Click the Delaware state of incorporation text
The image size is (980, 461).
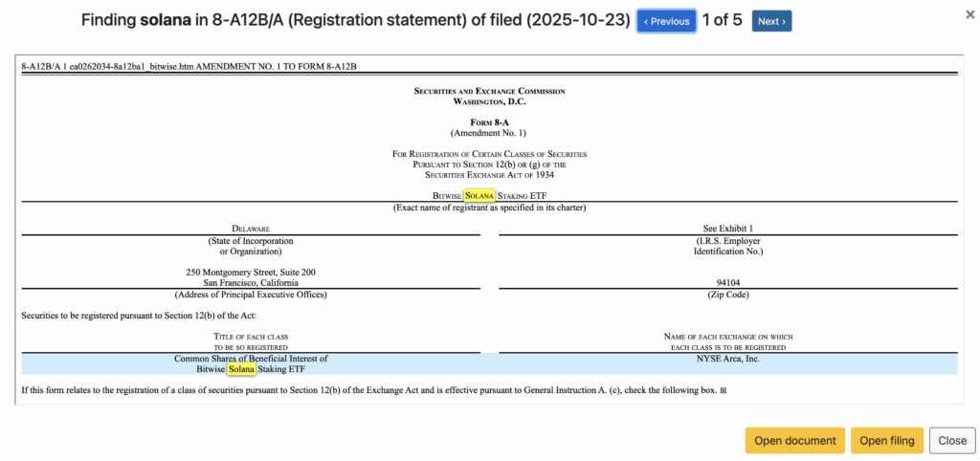(x=250, y=229)
